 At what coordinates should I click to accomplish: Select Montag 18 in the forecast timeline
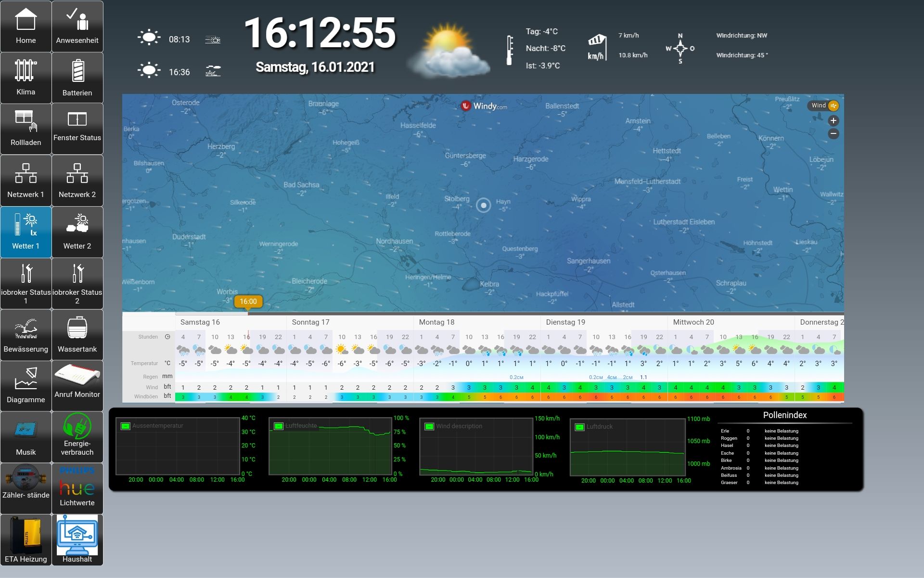(436, 322)
